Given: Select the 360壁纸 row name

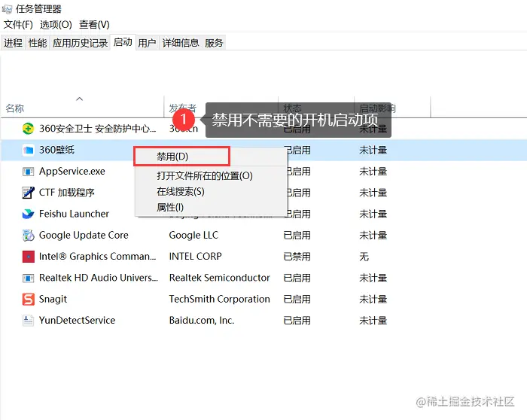Looking at the screenshot, I should tap(56, 150).
